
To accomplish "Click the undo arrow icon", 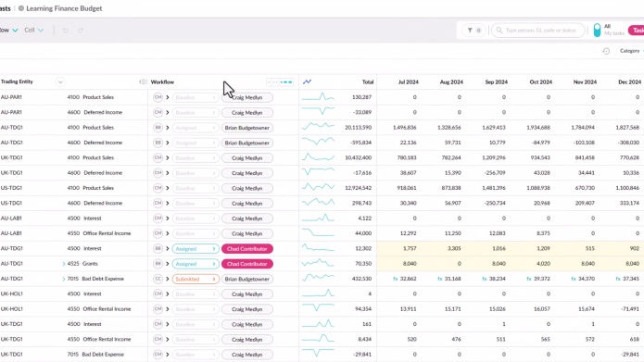I will (65, 31).
